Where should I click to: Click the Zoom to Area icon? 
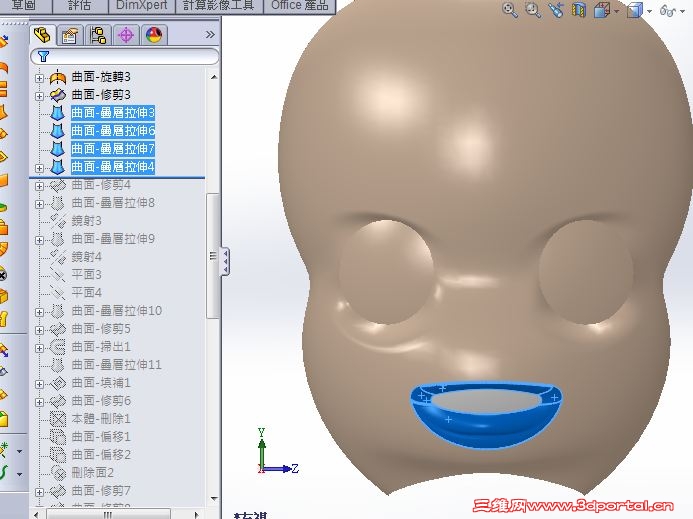[x=533, y=10]
